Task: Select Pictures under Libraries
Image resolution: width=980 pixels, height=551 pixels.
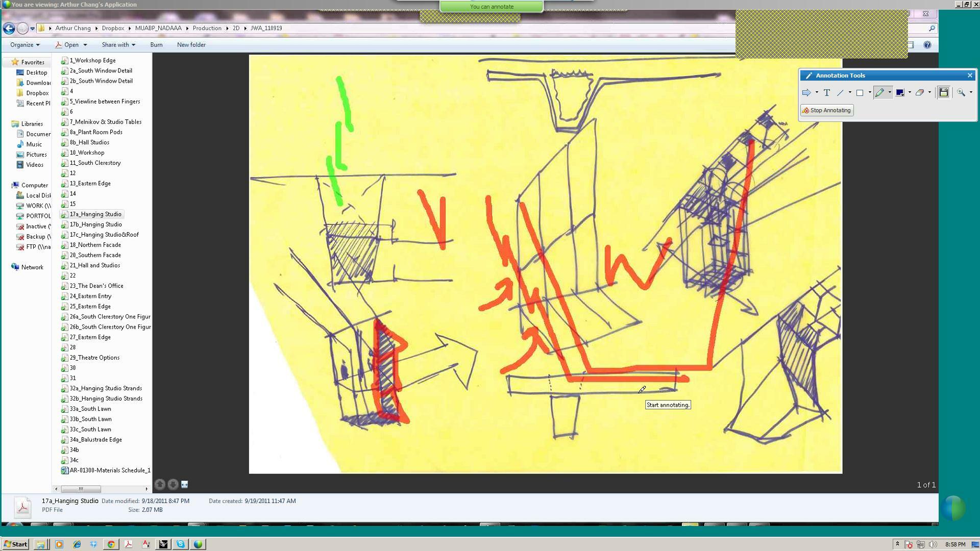Action: click(x=32, y=155)
